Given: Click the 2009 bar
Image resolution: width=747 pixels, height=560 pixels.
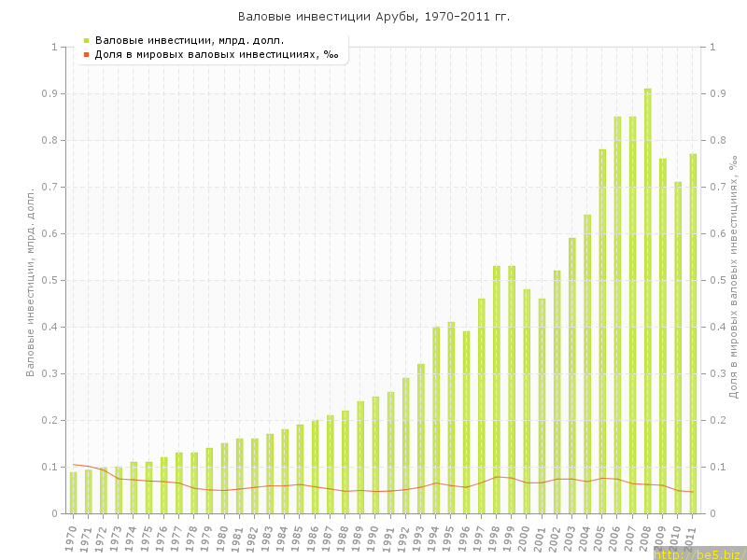Looking at the screenshot, I should (663, 336).
